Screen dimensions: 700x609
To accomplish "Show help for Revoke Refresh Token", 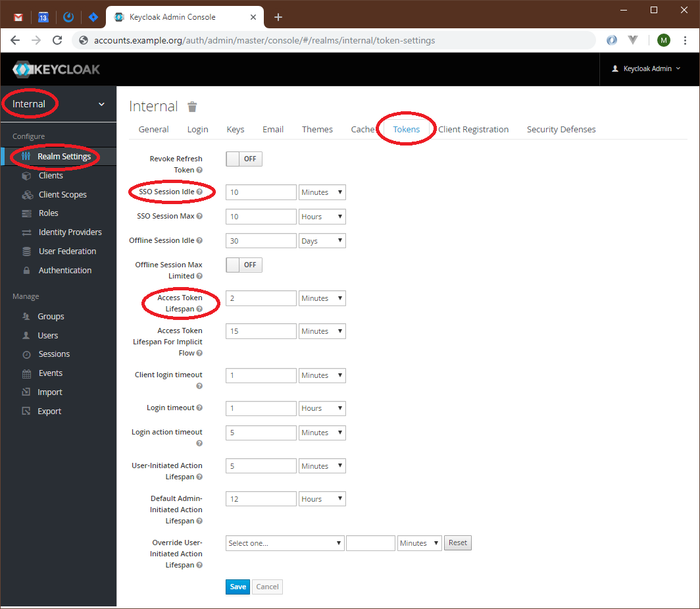I will (199, 170).
